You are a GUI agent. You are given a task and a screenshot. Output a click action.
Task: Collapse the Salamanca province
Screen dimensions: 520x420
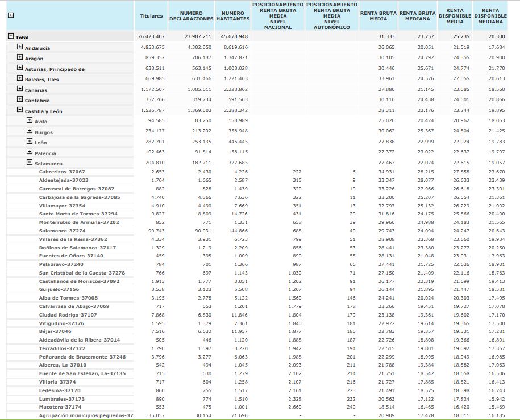tap(30, 163)
